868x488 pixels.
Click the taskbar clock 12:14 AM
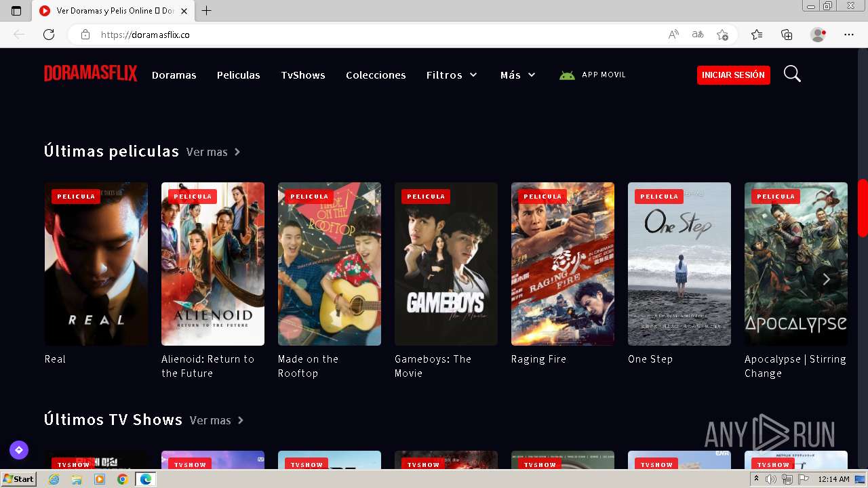coord(833,479)
